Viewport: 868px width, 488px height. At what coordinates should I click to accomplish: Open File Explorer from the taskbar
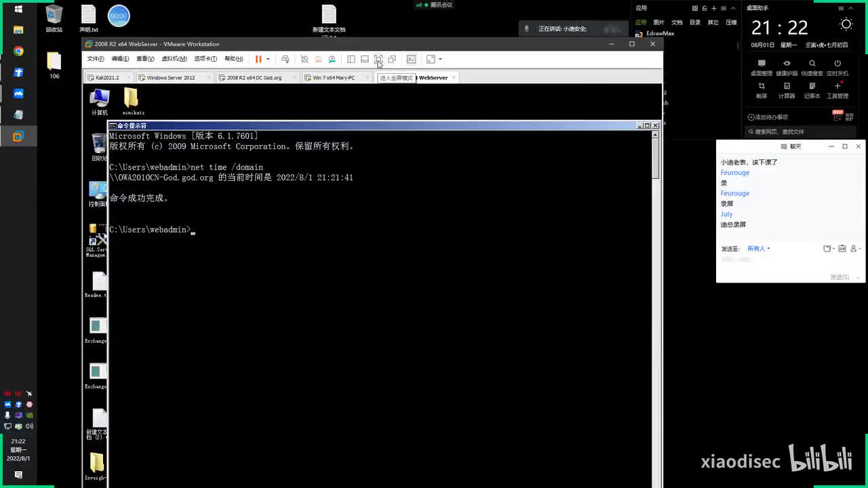pos(18,30)
